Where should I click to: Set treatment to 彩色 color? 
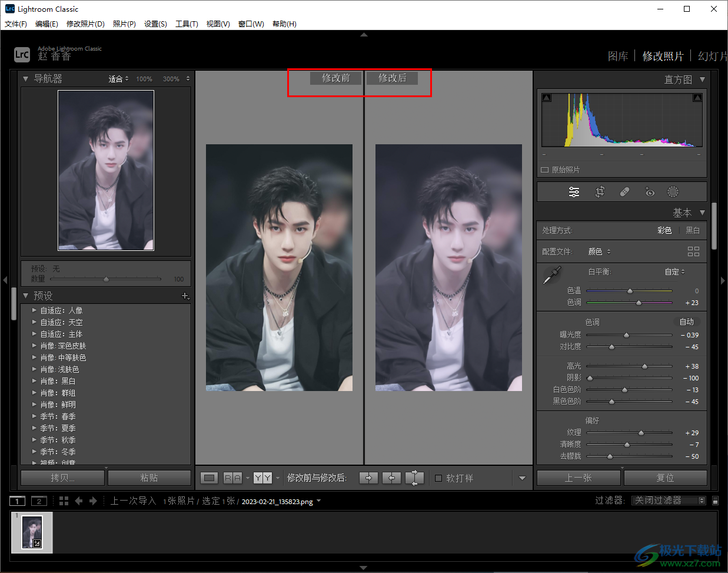[x=664, y=230]
